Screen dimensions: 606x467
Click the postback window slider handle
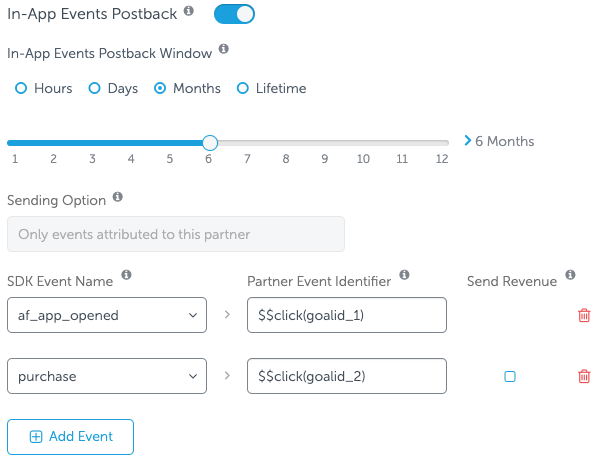pyautogui.click(x=210, y=143)
